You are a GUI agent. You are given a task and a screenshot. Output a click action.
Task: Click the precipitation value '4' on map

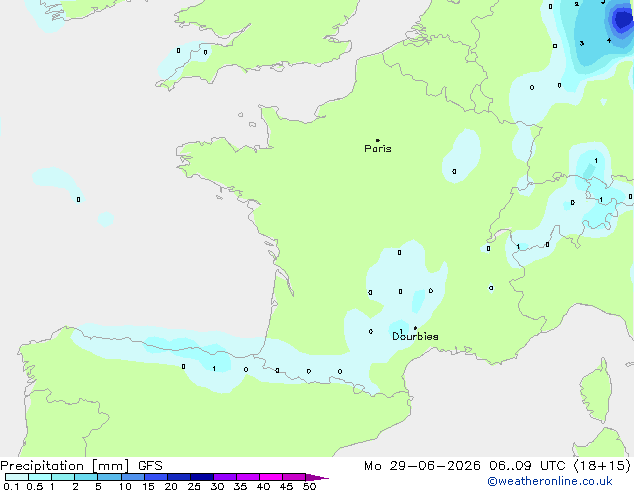click(609, 40)
